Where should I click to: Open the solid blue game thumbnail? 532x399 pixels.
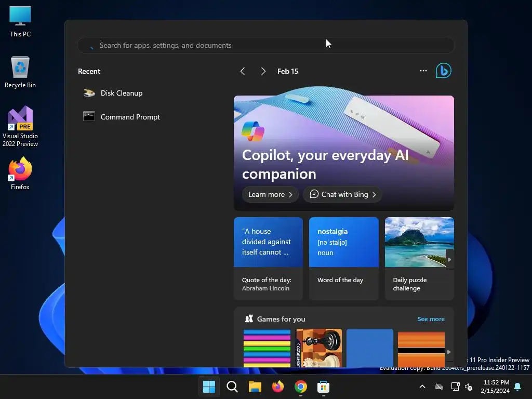[x=370, y=348]
